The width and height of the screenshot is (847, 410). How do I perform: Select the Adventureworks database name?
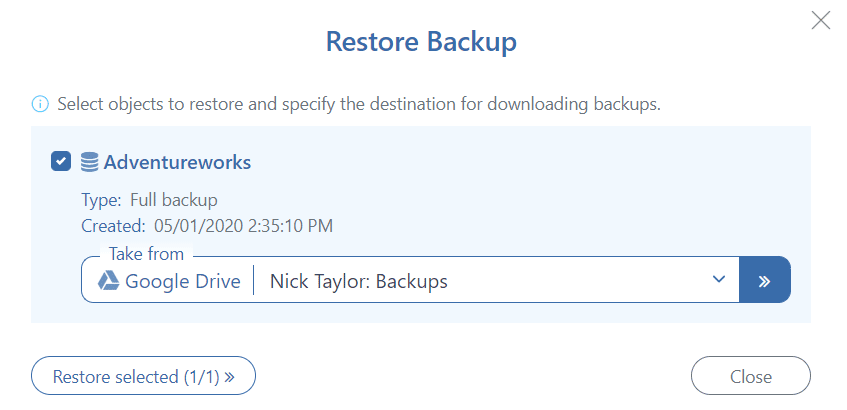point(177,161)
